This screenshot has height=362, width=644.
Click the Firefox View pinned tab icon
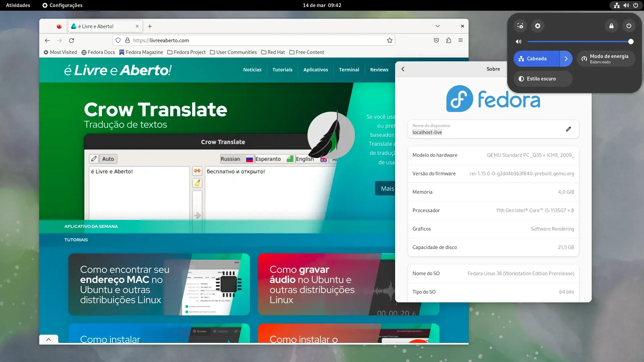[x=59, y=26]
